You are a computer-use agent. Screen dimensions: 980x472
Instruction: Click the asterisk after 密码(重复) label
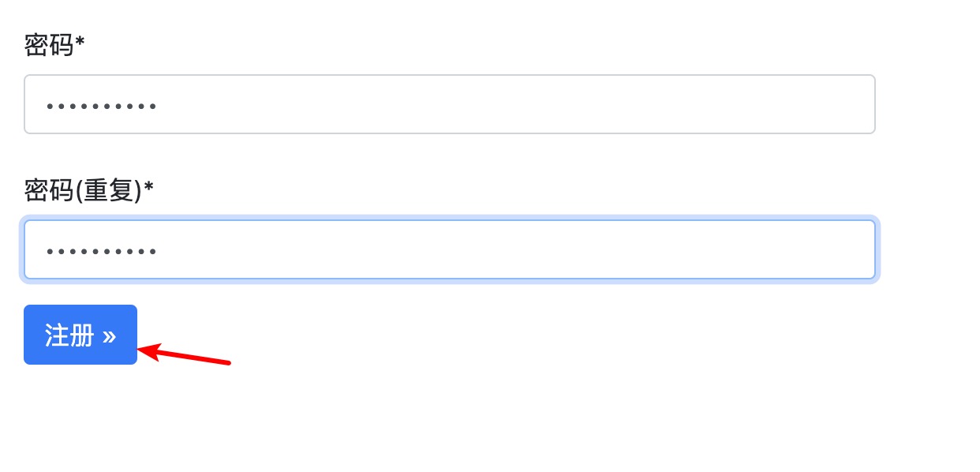pos(148,187)
